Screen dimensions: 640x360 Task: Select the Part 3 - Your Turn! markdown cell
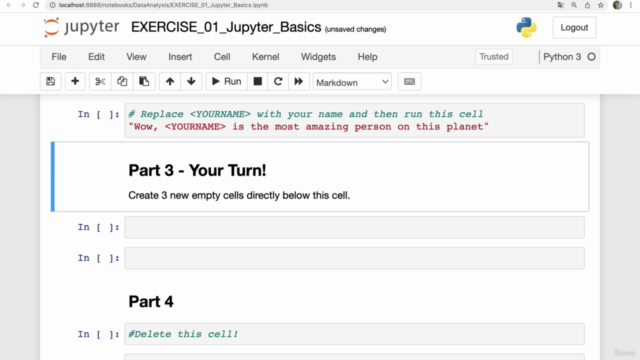coord(320,177)
